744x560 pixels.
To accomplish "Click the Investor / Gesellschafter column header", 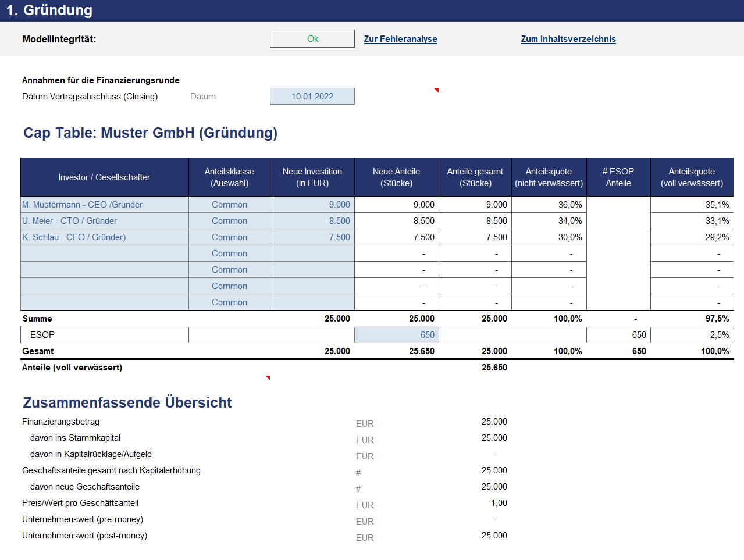I will click(x=105, y=177).
